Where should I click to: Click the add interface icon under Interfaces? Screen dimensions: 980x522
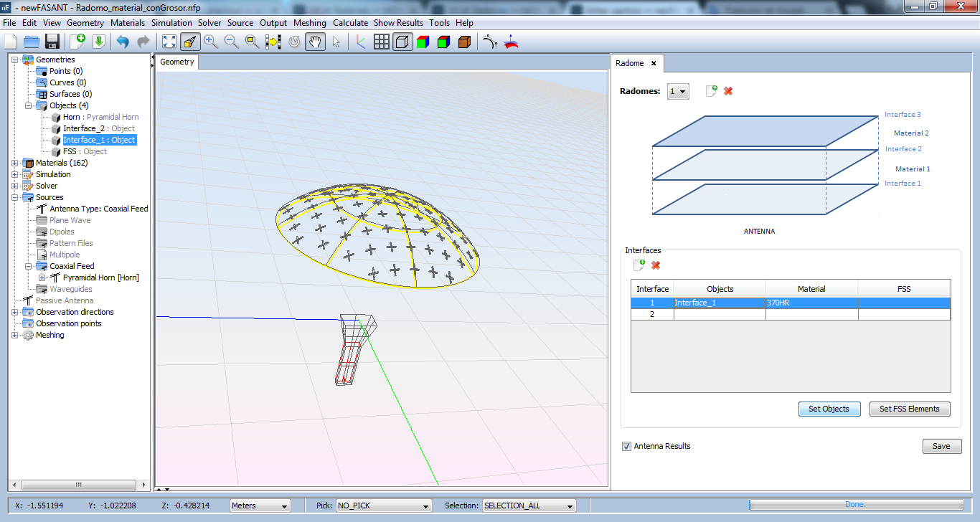click(639, 265)
